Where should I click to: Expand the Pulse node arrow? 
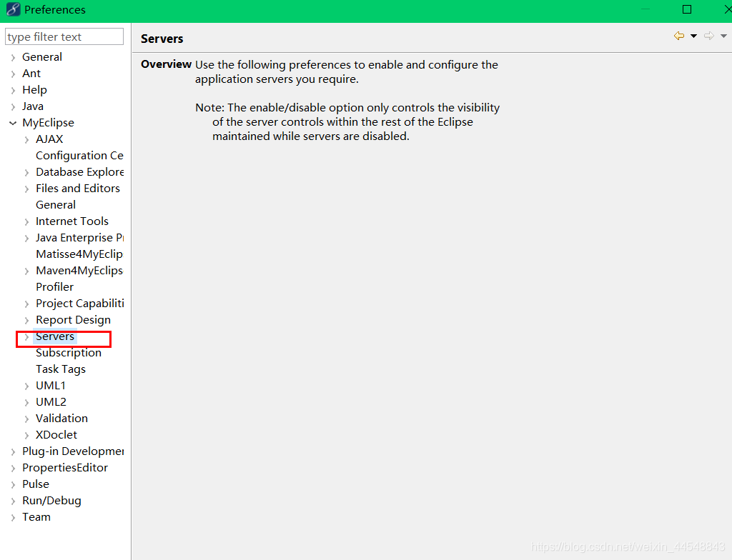point(13,485)
